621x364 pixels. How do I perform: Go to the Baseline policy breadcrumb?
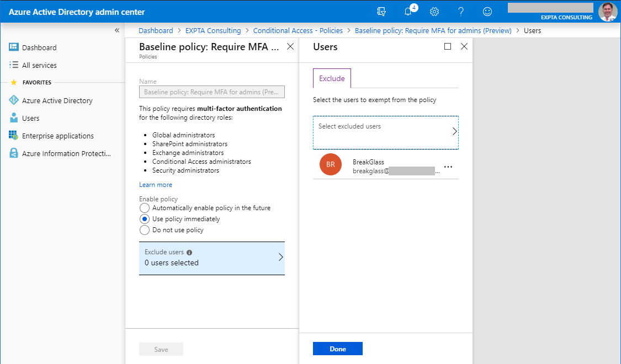point(433,30)
